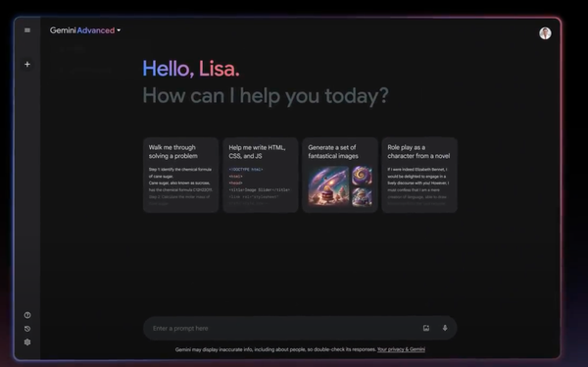
Task: Open the Activity history icon
Action: click(27, 329)
